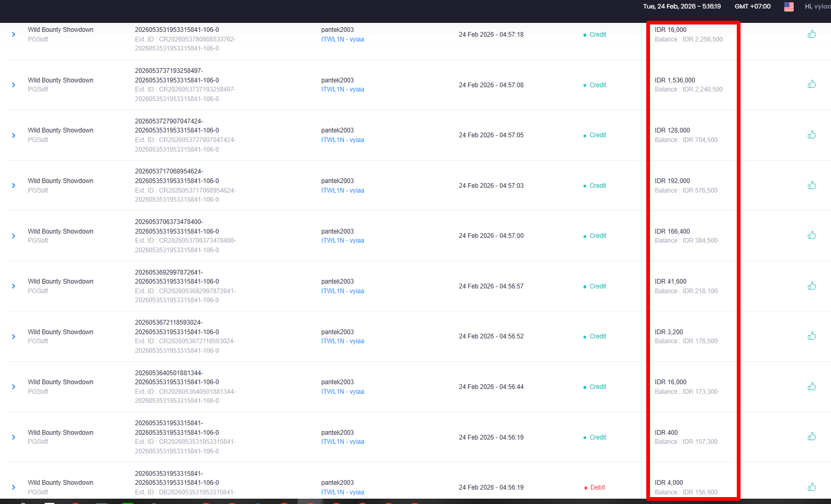
Task: Select Balance : IDR 157,300 text
Action: (x=686, y=442)
